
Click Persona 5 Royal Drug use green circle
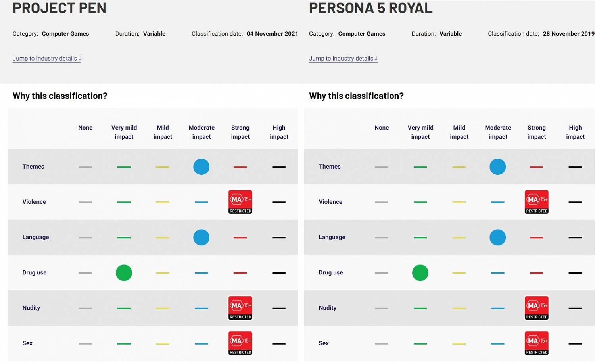pos(420,273)
